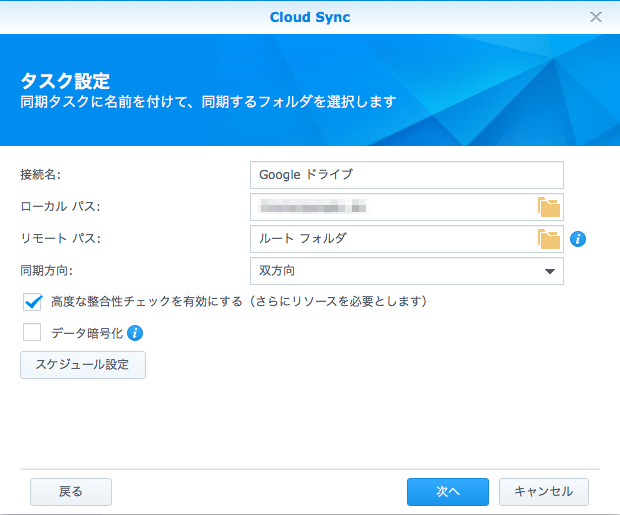Screen dimensions: 620x515
Task: Open folder browser for remote path
Action: click(x=549, y=239)
